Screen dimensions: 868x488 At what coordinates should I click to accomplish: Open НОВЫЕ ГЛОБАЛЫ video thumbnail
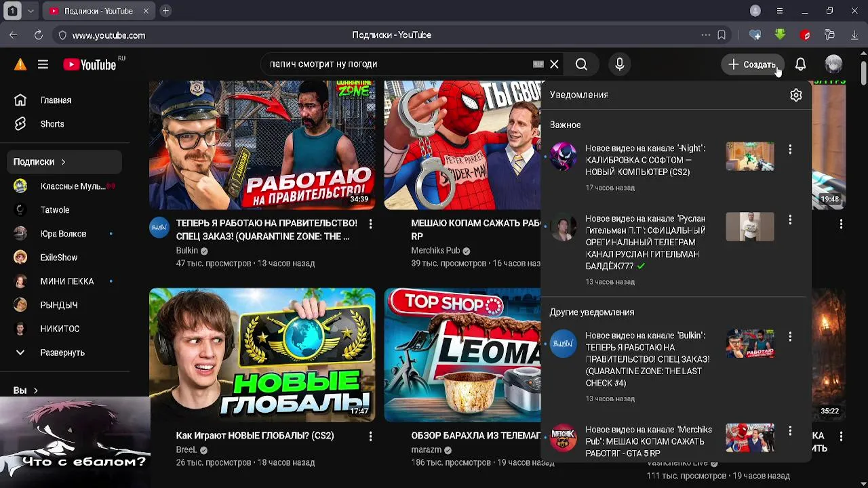pyautogui.click(x=262, y=354)
